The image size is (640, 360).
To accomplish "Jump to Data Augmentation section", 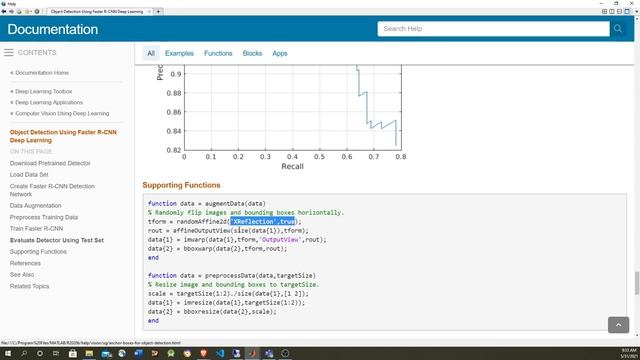I will (36, 206).
